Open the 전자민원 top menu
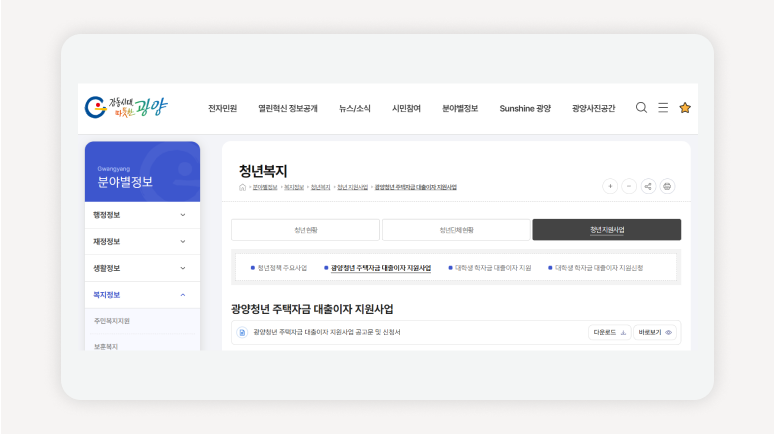Screen dimensions: 774x434 point(223,108)
